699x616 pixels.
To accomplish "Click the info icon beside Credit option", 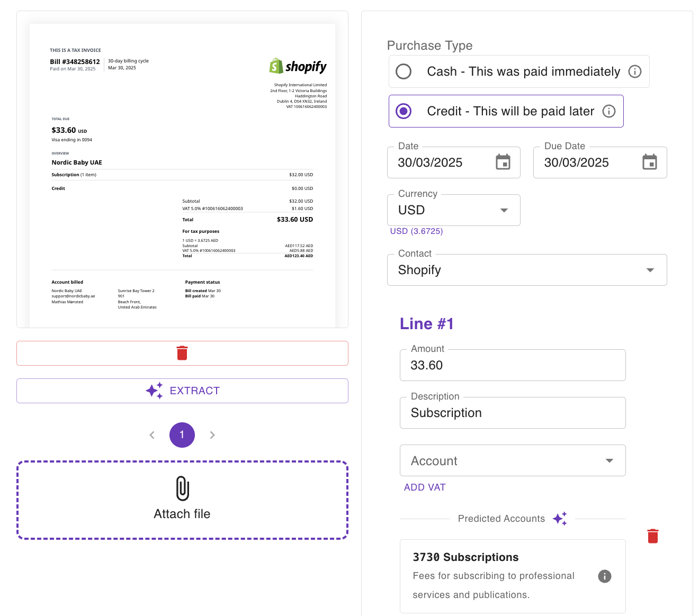I will coord(609,111).
